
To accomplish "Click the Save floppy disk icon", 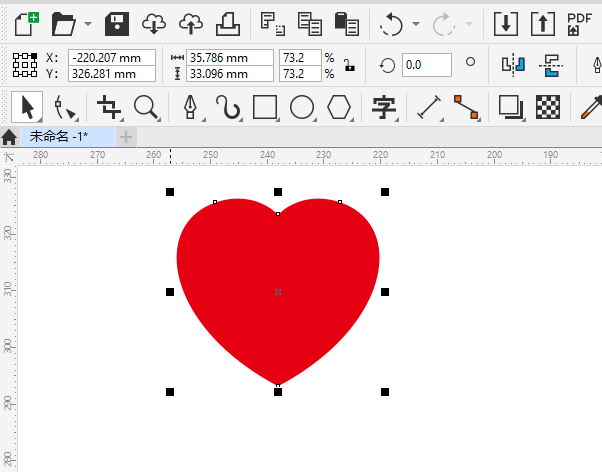I will [117, 22].
